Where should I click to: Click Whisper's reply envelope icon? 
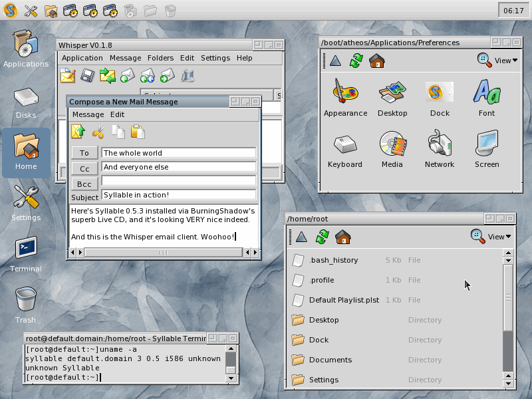pos(127,75)
